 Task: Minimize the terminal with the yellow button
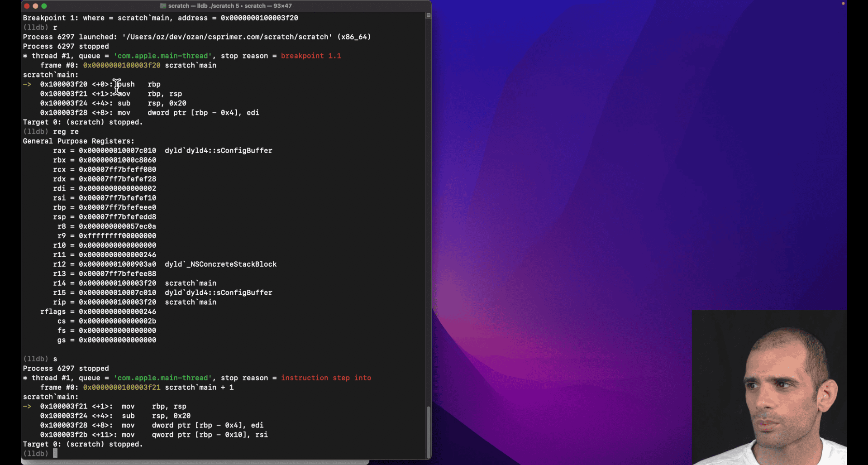(x=35, y=6)
